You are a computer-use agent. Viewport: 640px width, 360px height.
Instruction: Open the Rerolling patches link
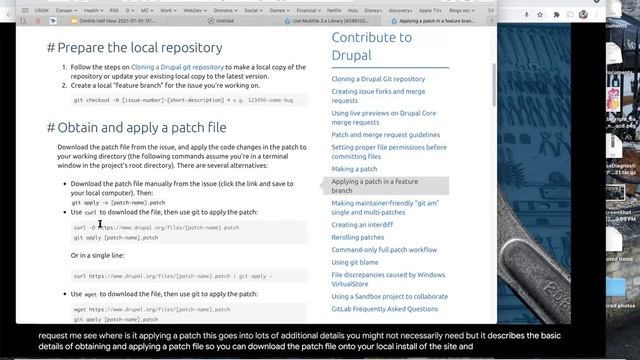358,237
